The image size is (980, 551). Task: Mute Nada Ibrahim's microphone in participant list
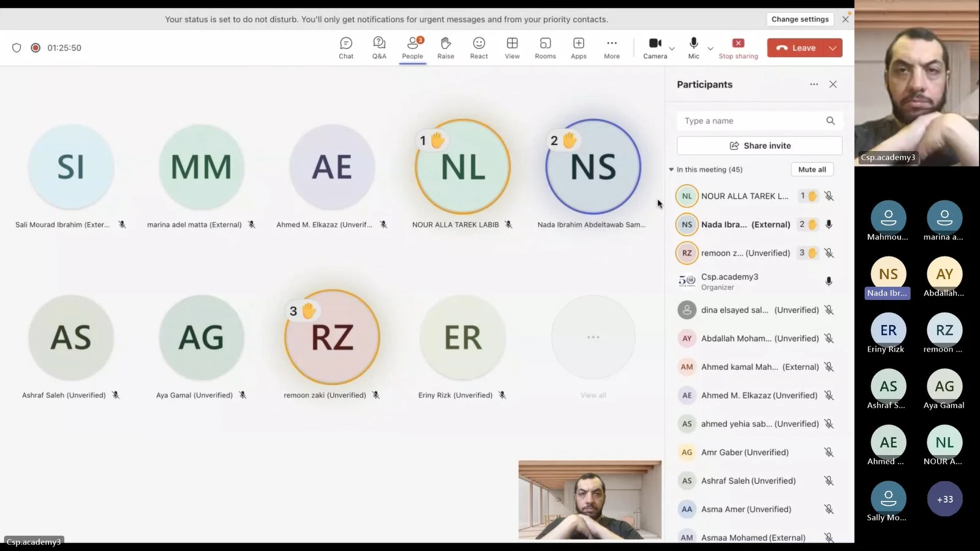click(829, 225)
